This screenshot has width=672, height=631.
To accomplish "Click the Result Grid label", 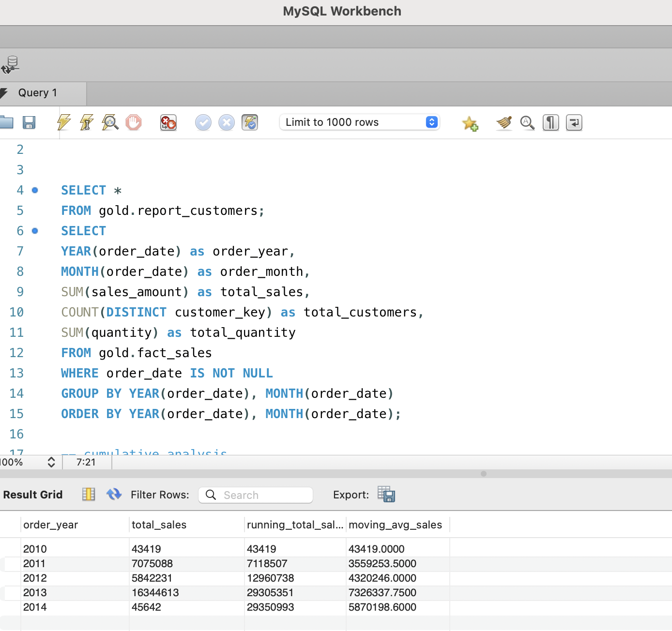I will (x=32, y=495).
